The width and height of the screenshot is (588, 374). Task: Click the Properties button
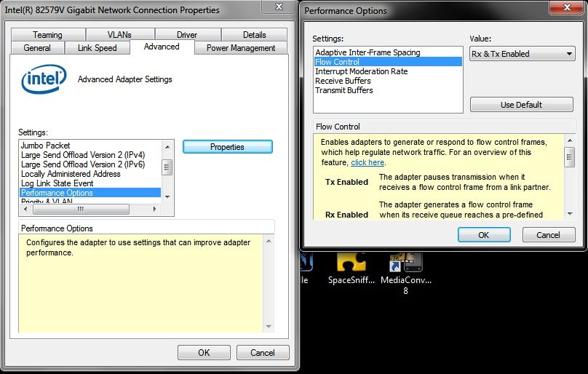[x=228, y=147]
